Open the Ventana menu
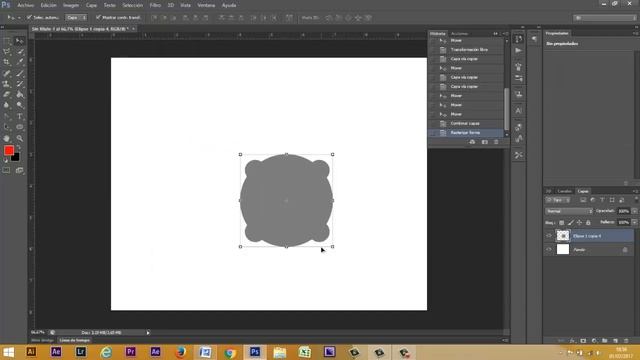This screenshot has height=360, width=640. (206, 5)
